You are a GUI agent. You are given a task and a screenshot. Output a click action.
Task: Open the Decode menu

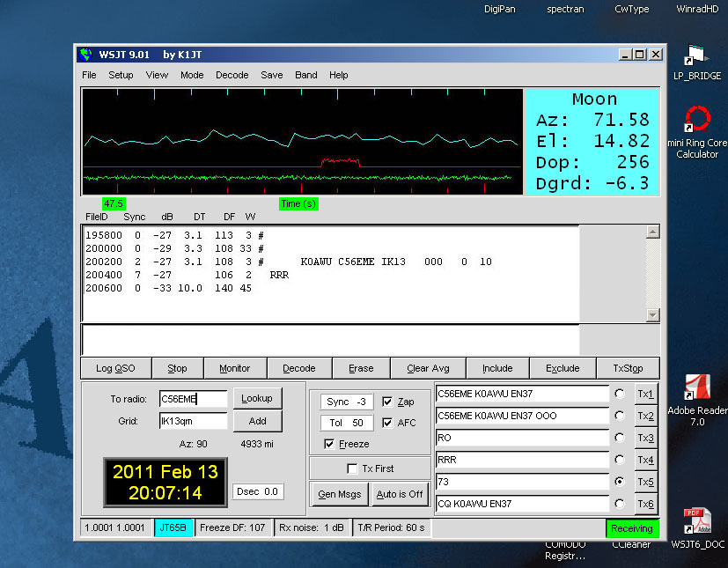click(232, 75)
